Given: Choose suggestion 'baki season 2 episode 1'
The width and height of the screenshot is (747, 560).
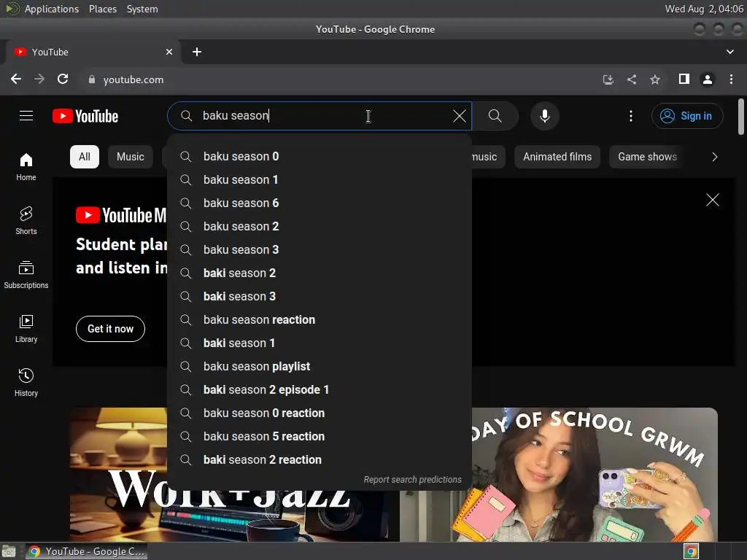Looking at the screenshot, I should (320, 389).
